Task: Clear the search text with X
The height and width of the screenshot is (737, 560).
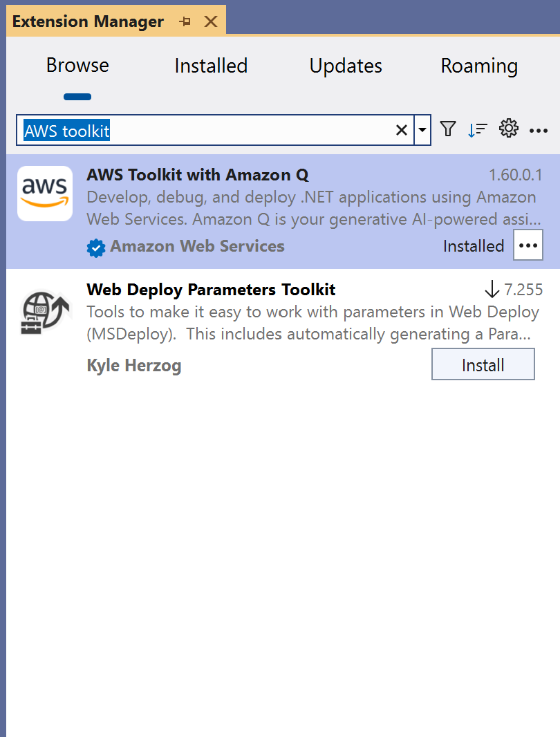Action: (x=401, y=130)
